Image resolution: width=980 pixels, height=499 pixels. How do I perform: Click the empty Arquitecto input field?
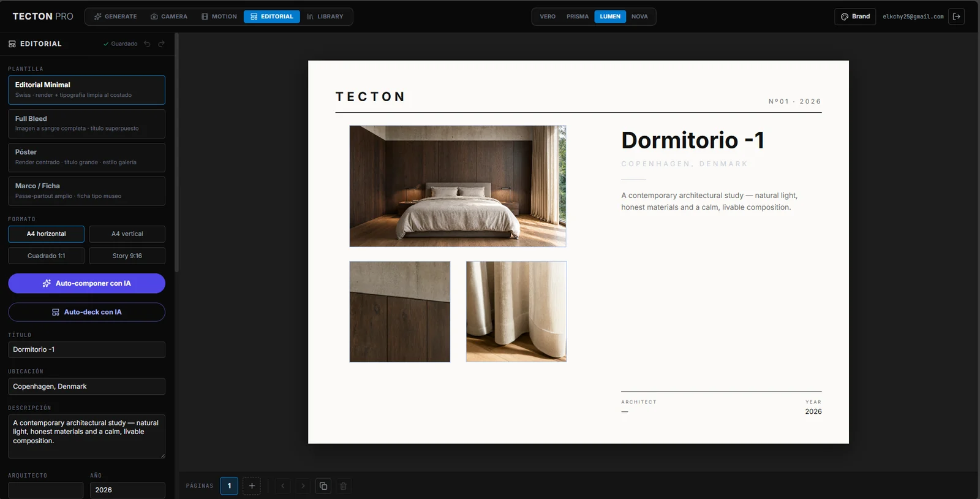tap(46, 490)
